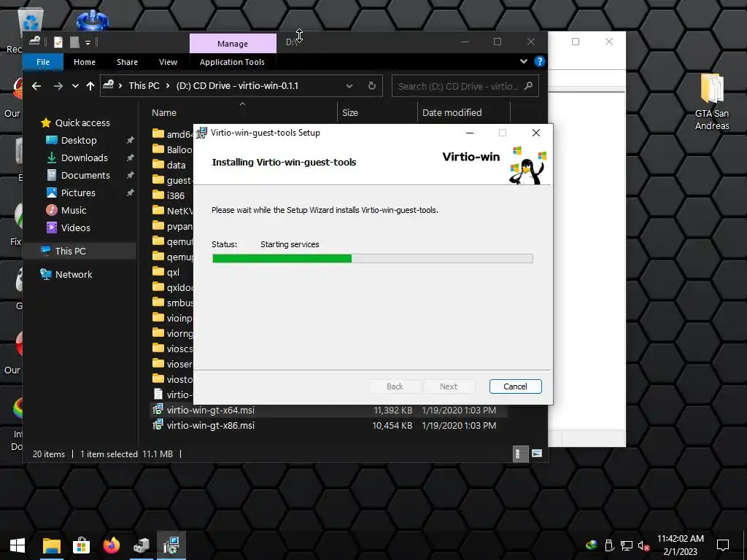
Task: Open Music in the navigation pane
Action: pos(74,211)
